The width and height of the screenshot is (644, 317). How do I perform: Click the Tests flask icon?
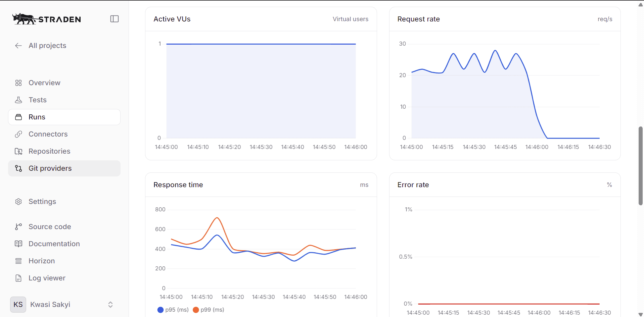[x=18, y=100]
